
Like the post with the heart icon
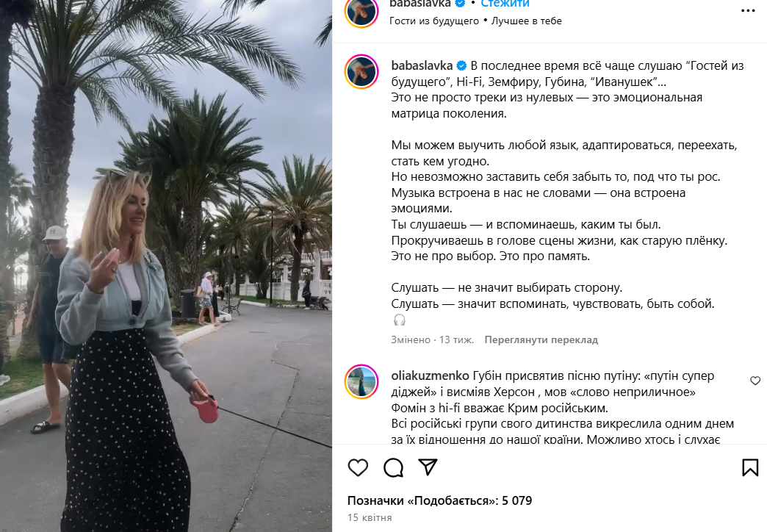(x=358, y=468)
